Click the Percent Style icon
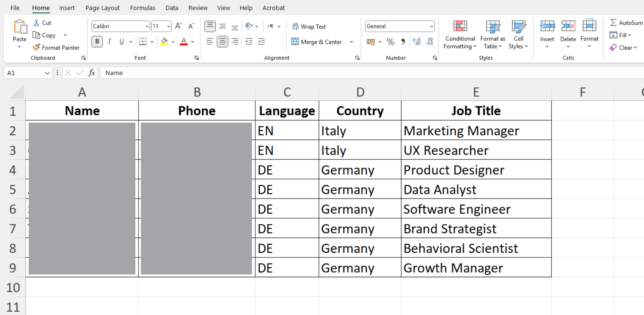 (390, 42)
